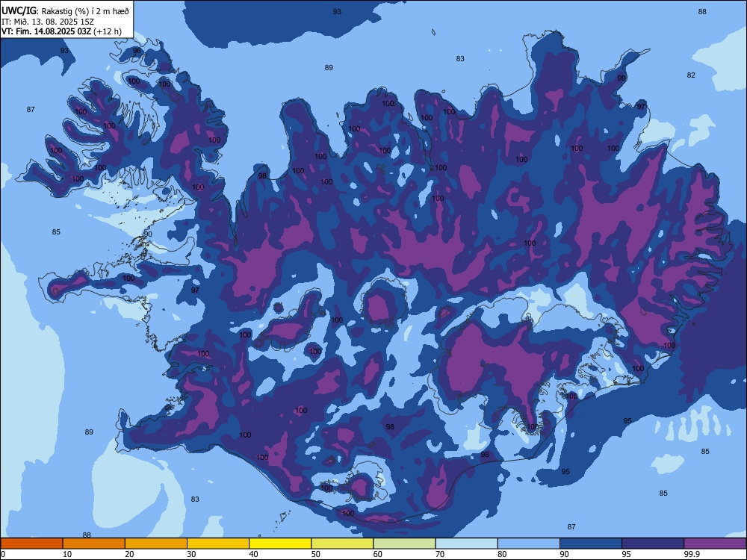Click the indigo 95–99.9 legend swatch

pyautogui.click(x=653, y=544)
